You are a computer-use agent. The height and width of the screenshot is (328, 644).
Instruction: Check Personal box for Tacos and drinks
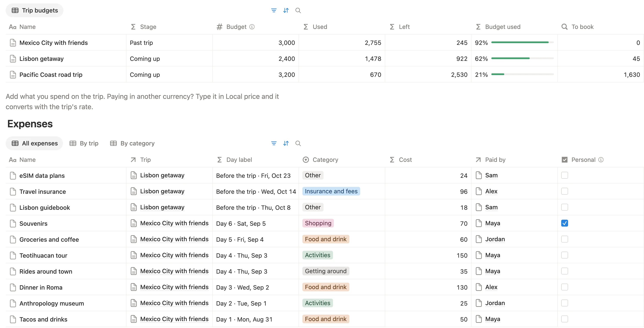coord(564,319)
